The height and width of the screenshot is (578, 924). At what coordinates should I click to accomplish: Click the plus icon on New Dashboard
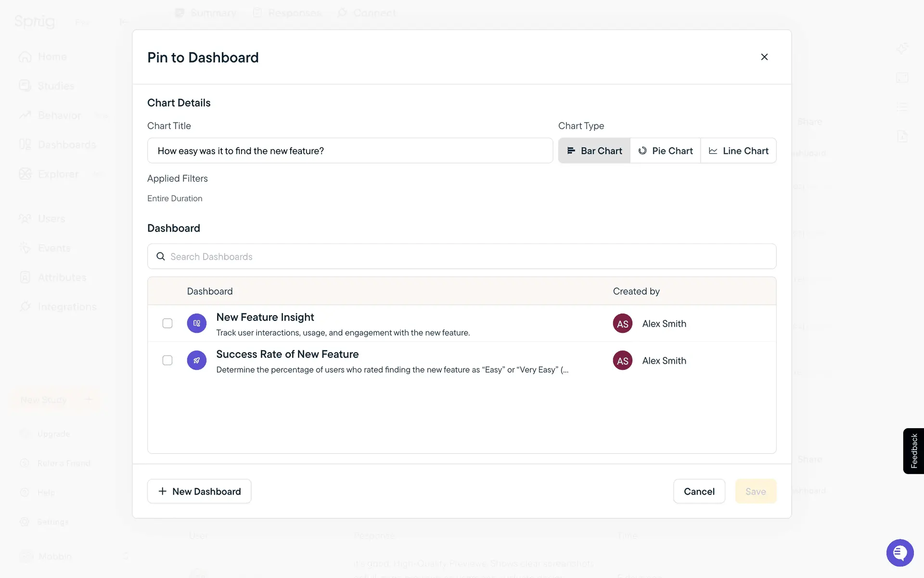[163, 491]
